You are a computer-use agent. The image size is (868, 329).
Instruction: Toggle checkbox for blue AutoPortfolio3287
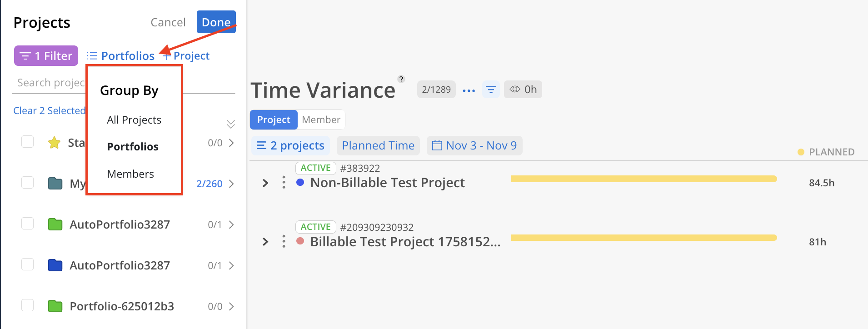(28, 264)
